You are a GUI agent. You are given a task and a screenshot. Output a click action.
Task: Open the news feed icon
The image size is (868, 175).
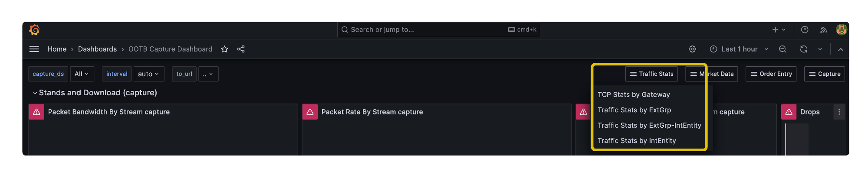[823, 29]
